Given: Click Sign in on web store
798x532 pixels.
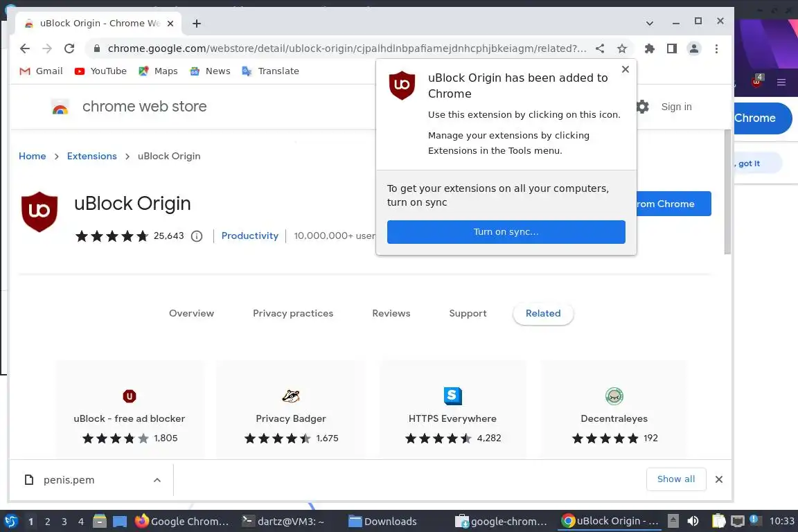Looking at the screenshot, I should pyautogui.click(x=676, y=107).
